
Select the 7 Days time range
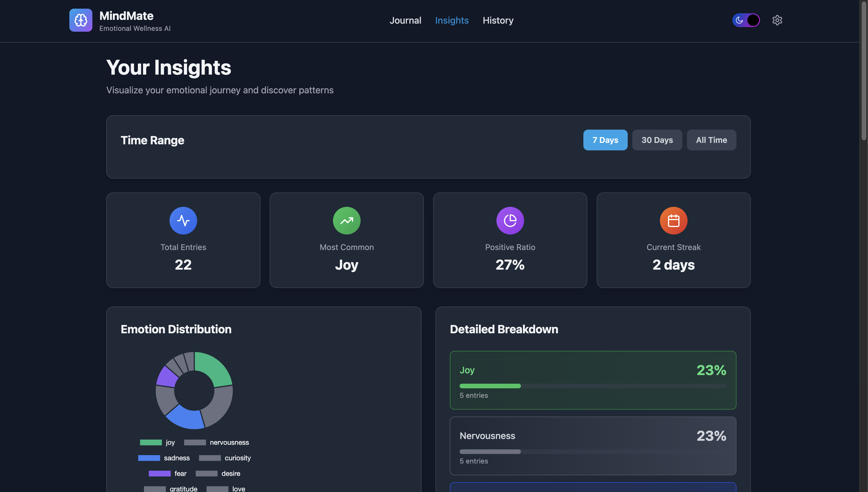605,140
